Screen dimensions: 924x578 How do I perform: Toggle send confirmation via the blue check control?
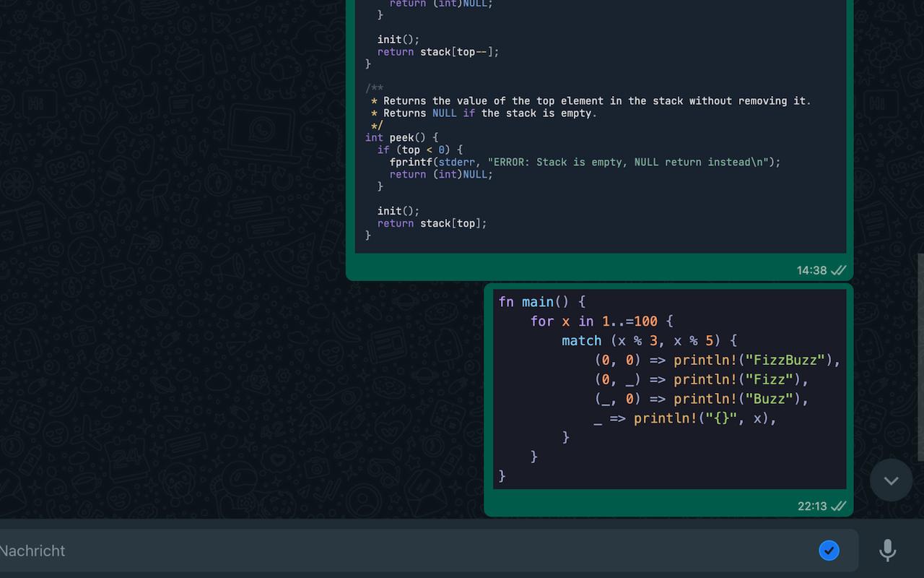[829, 550]
